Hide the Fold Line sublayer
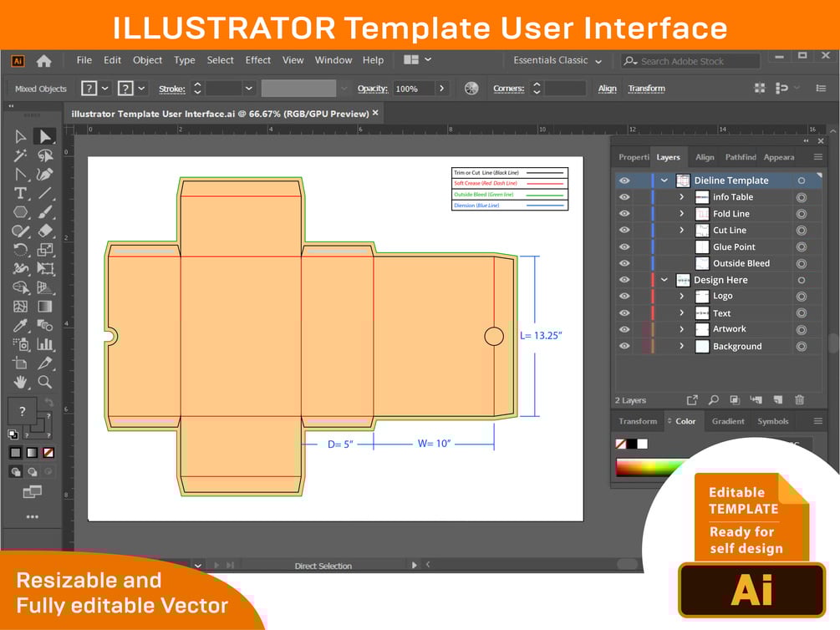This screenshot has height=630, width=840. click(x=624, y=214)
